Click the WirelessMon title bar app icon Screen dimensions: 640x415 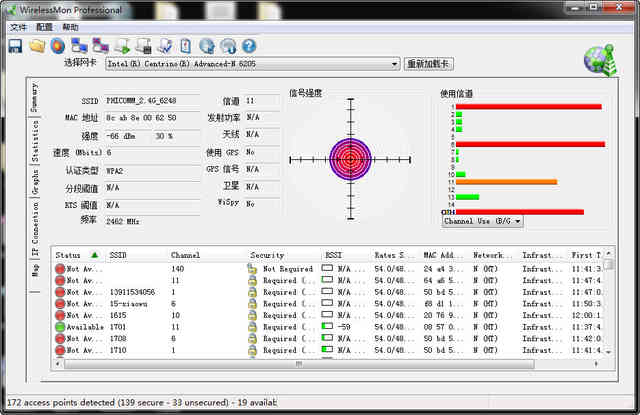[11, 10]
